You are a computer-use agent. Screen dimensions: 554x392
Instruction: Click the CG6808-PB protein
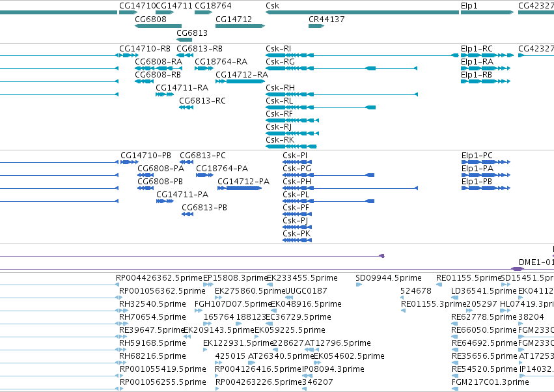coord(146,188)
